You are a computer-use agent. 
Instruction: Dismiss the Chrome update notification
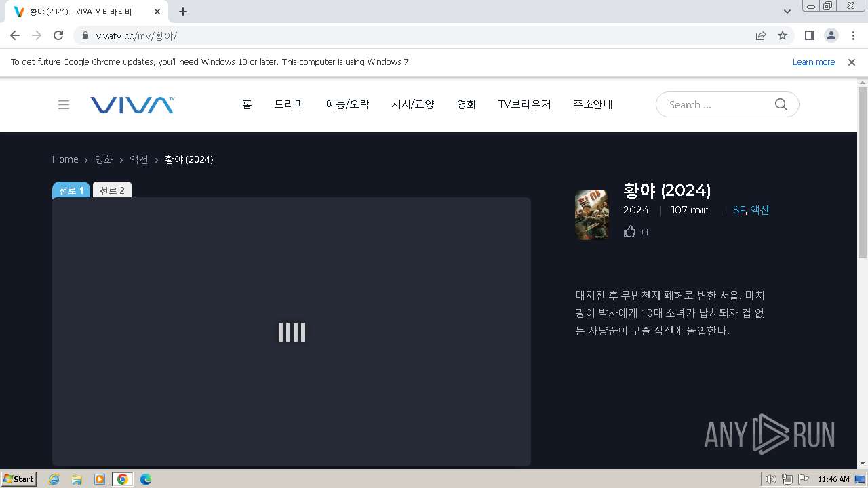852,62
